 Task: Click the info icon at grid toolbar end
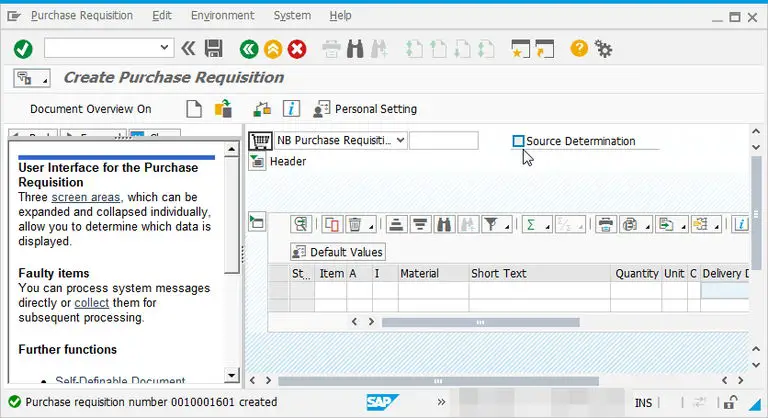click(x=741, y=224)
